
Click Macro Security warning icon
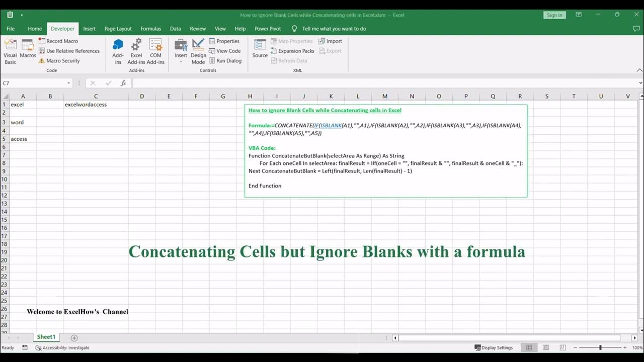42,61
